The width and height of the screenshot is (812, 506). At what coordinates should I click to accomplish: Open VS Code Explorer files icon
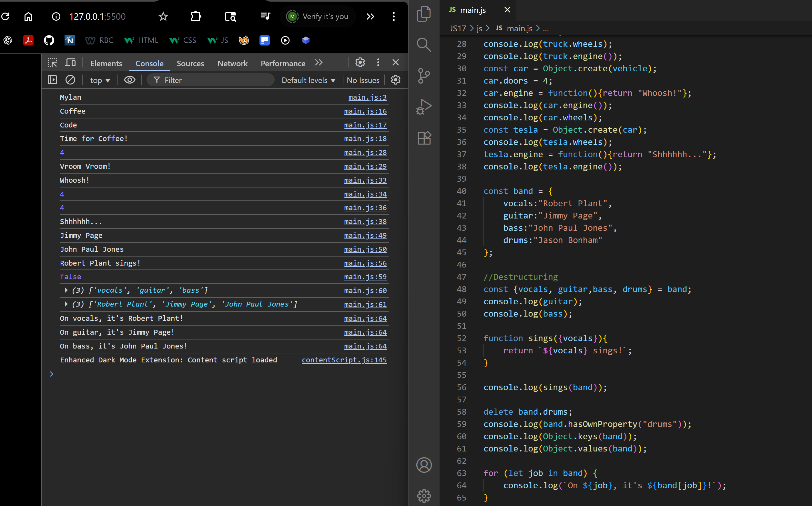coord(424,14)
